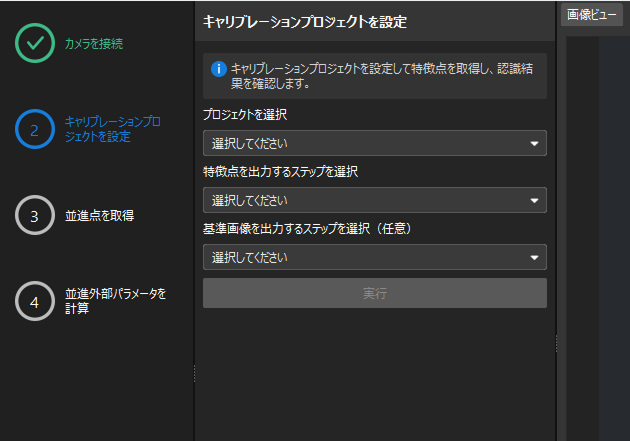
Task: Click the green checkmark step icon for カメラを接続
Action: tap(35, 43)
